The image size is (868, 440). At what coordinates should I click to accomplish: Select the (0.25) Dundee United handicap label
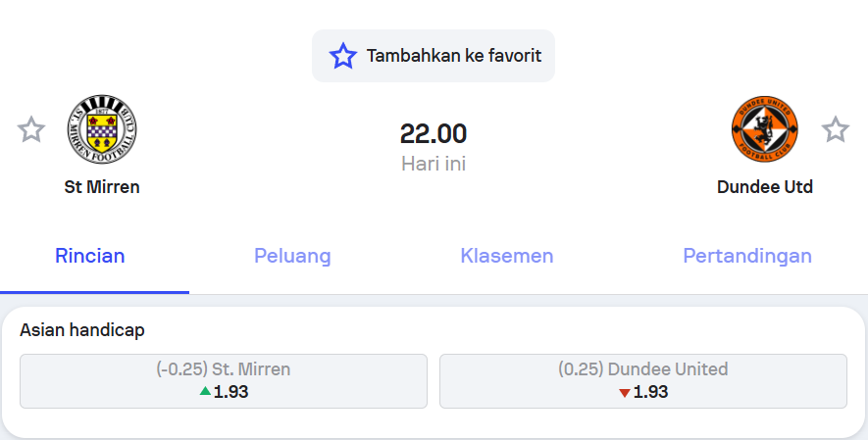click(x=642, y=369)
